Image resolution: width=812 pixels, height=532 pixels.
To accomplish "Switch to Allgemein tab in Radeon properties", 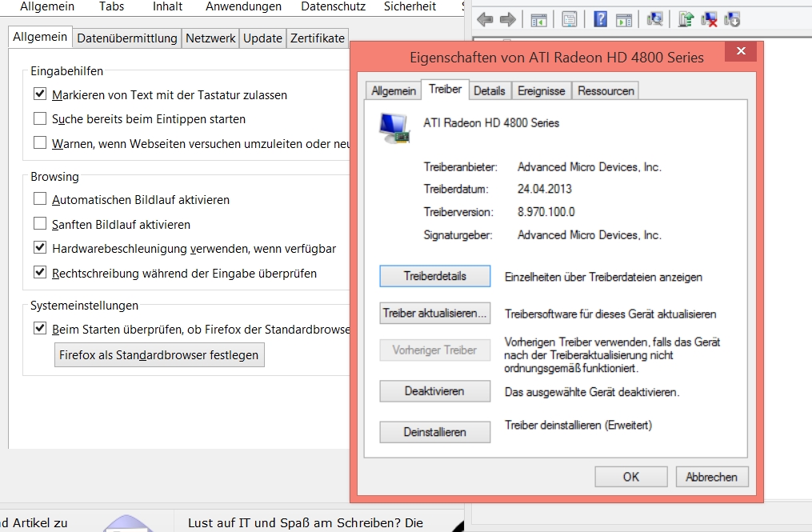I will (x=394, y=90).
